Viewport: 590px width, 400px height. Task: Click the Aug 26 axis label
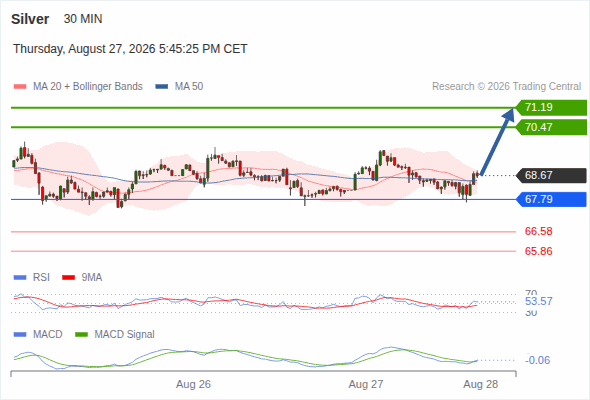[x=193, y=384]
